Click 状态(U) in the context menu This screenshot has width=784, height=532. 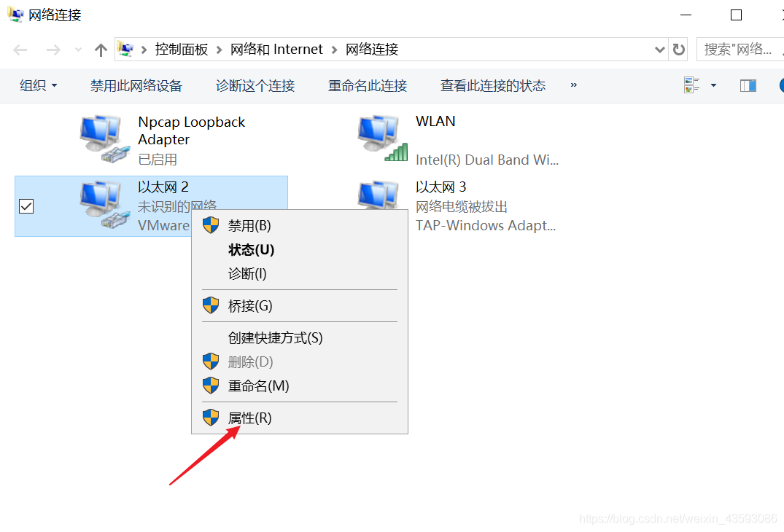(x=249, y=249)
